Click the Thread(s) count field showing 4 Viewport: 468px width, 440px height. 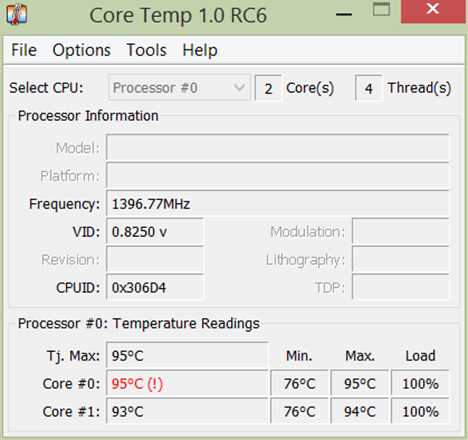point(368,88)
